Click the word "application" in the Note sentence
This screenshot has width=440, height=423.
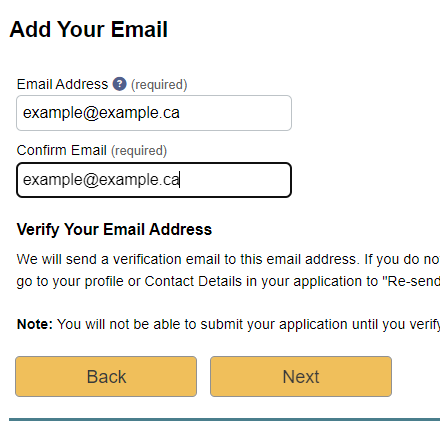313,324
